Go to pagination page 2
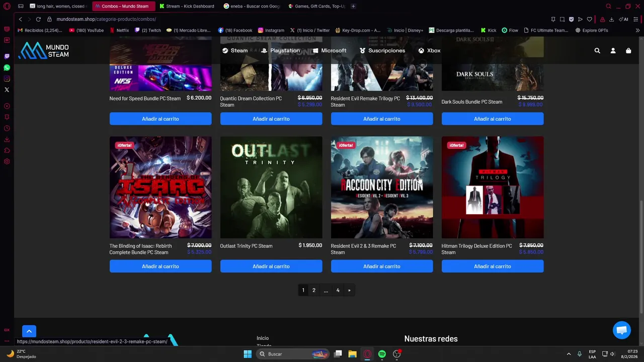Image resolution: width=644 pixels, height=362 pixels. point(314,290)
